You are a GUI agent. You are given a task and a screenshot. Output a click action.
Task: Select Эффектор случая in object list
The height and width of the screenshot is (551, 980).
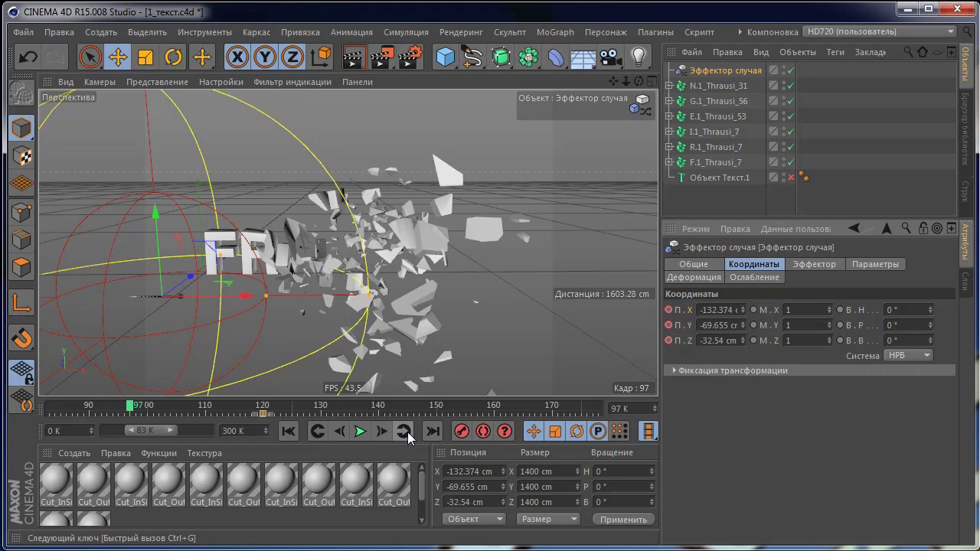click(x=725, y=70)
